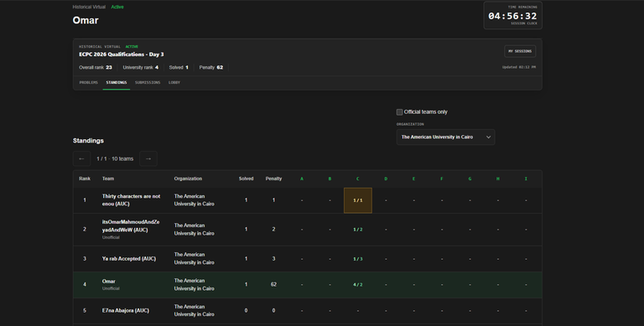Select team E7na Abajora (AUC)
644x326 pixels.
[x=125, y=310]
